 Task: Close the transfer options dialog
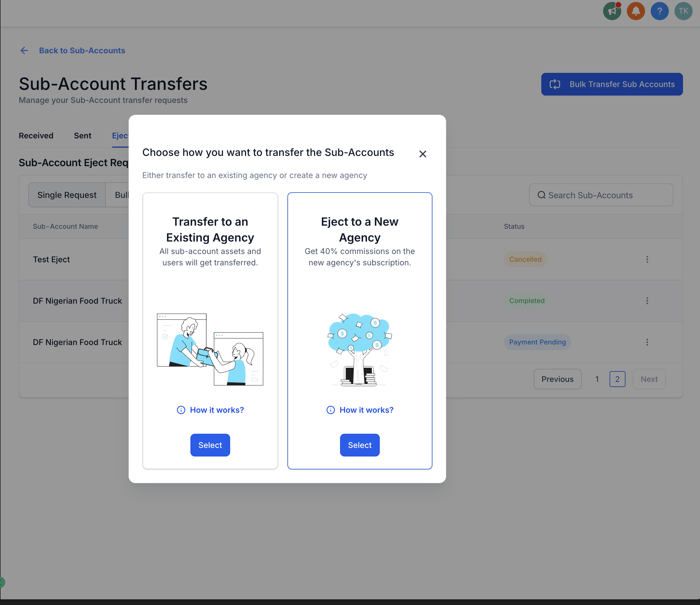[x=422, y=154]
